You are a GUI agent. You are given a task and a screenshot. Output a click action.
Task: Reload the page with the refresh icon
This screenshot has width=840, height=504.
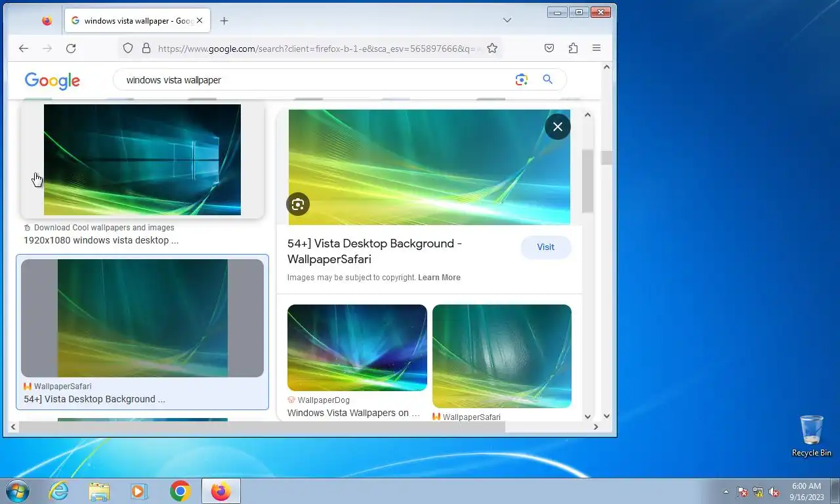(71, 48)
